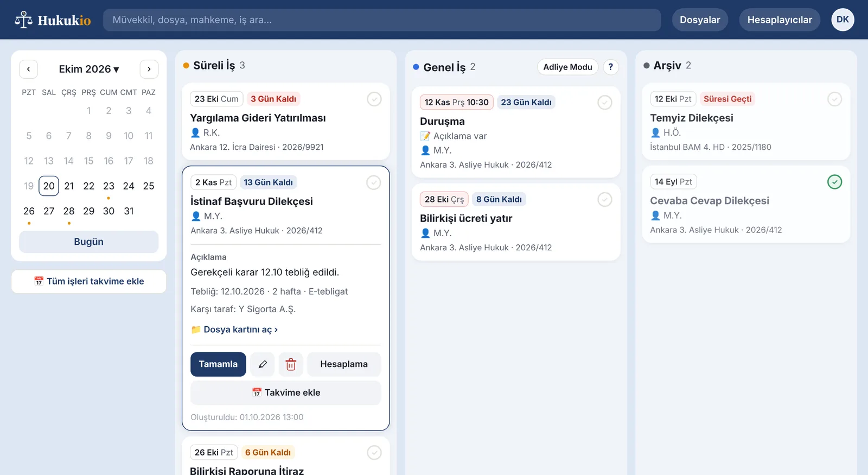Jump to today with Bugün button

coord(89,242)
